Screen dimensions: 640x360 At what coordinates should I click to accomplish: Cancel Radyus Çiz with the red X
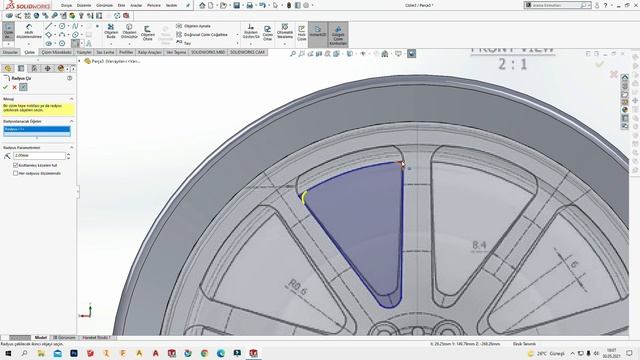tap(14, 87)
